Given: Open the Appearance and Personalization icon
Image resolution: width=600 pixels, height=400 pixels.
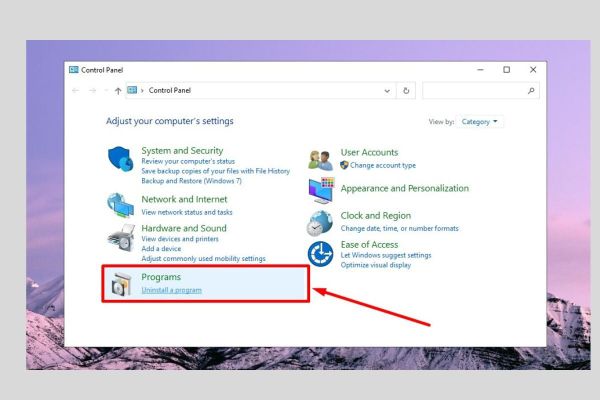Looking at the screenshot, I should pos(320,190).
